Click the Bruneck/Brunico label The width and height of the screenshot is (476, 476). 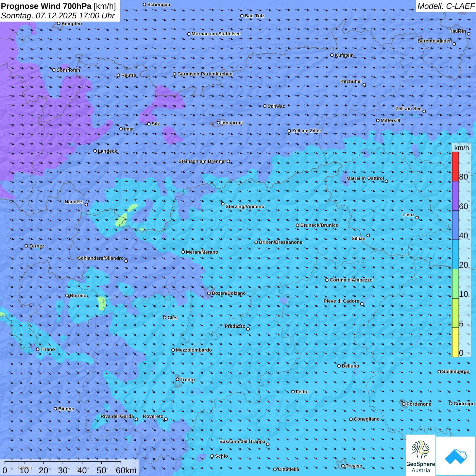(319, 225)
